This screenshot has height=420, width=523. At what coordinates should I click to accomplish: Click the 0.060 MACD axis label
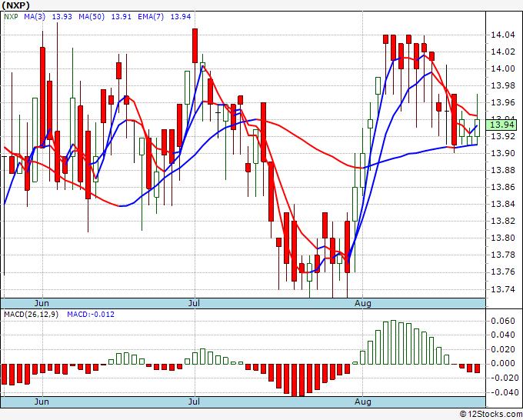pos(505,321)
